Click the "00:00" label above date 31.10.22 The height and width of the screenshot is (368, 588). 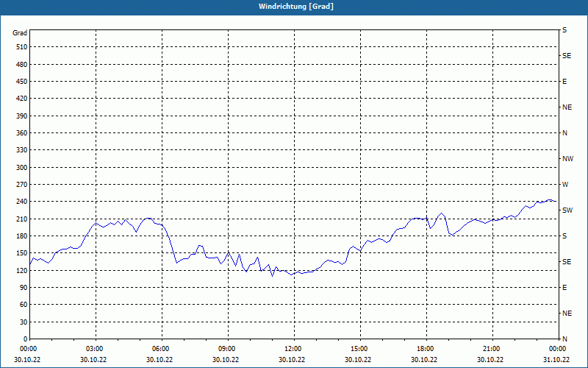[x=556, y=349]
